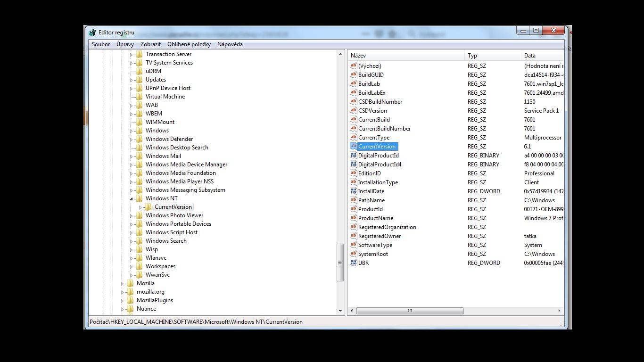Expand the Wisp key

pyautogui.click(x=132, y=250)
